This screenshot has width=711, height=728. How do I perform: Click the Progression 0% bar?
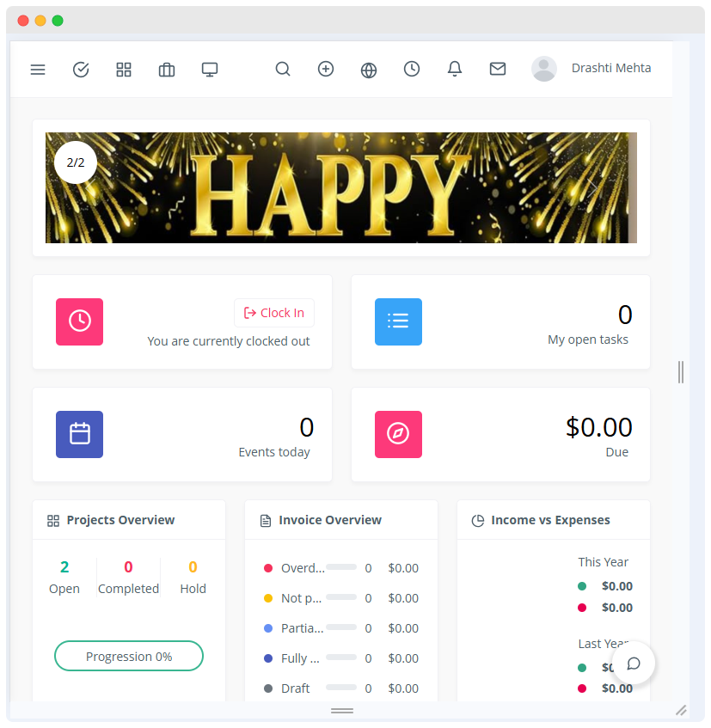(129, 656)
